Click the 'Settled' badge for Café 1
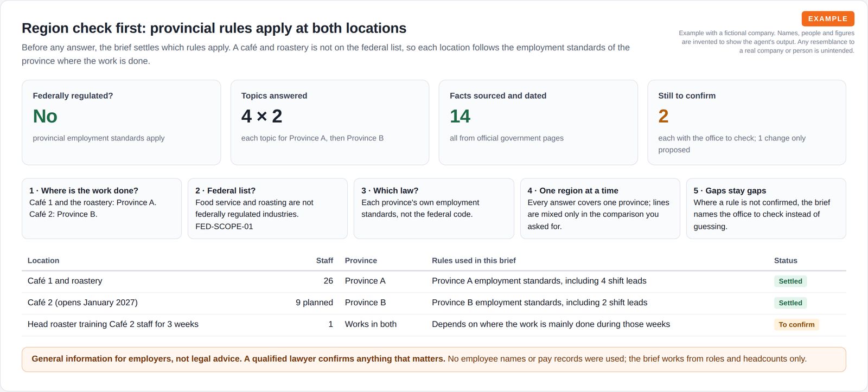 tap(790, 281)
